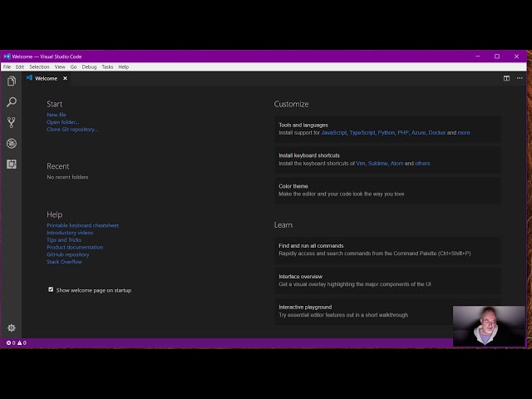532x399 pixels.
Task: Click 'more' in Tools and languages
Action: point(464,133)
